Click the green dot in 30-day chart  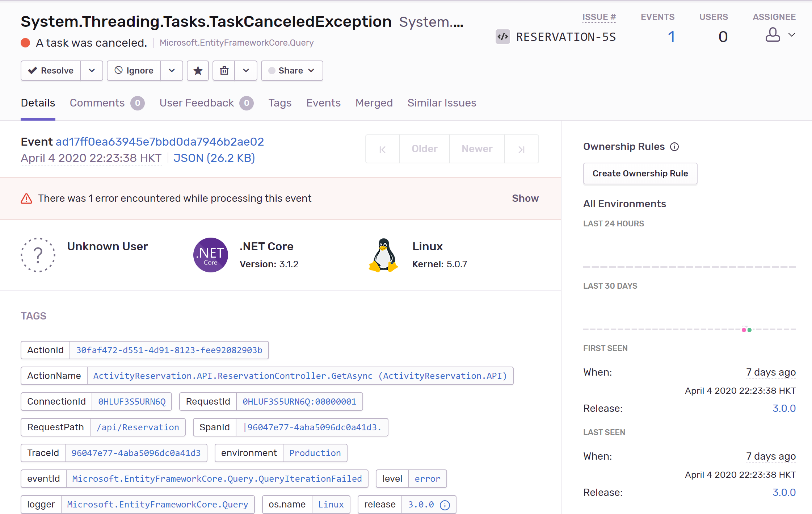pyautogui.click(x=749, y=330)
